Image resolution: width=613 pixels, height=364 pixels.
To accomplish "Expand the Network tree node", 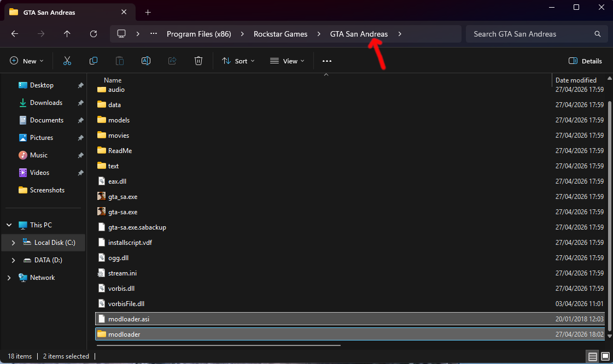I will pyautogui.click(x=9, y=278).
